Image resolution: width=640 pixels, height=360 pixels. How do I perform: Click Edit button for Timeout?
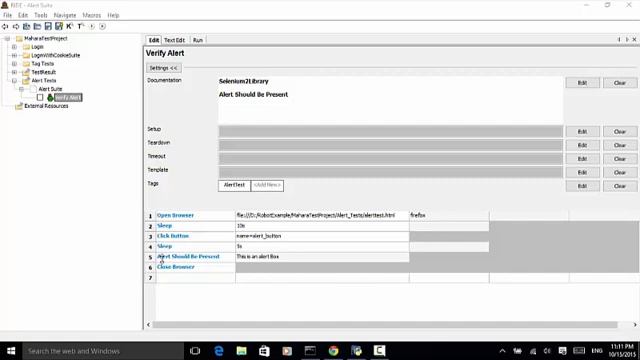[582, 159]
